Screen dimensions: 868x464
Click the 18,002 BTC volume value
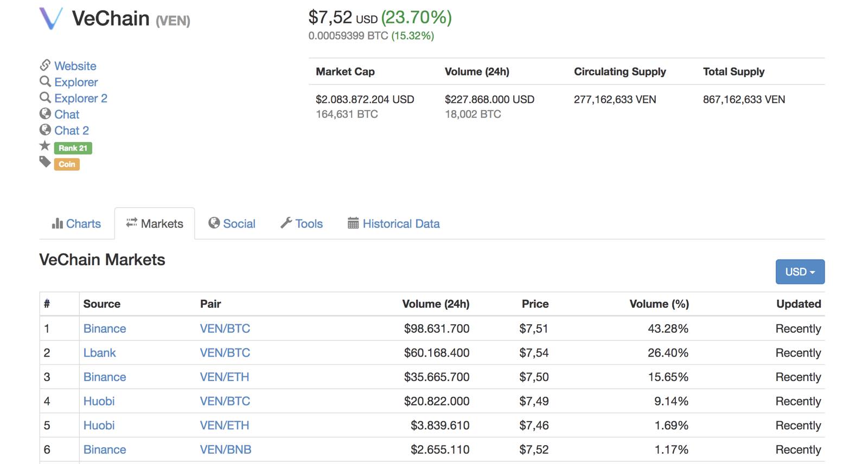coord(473,114)
